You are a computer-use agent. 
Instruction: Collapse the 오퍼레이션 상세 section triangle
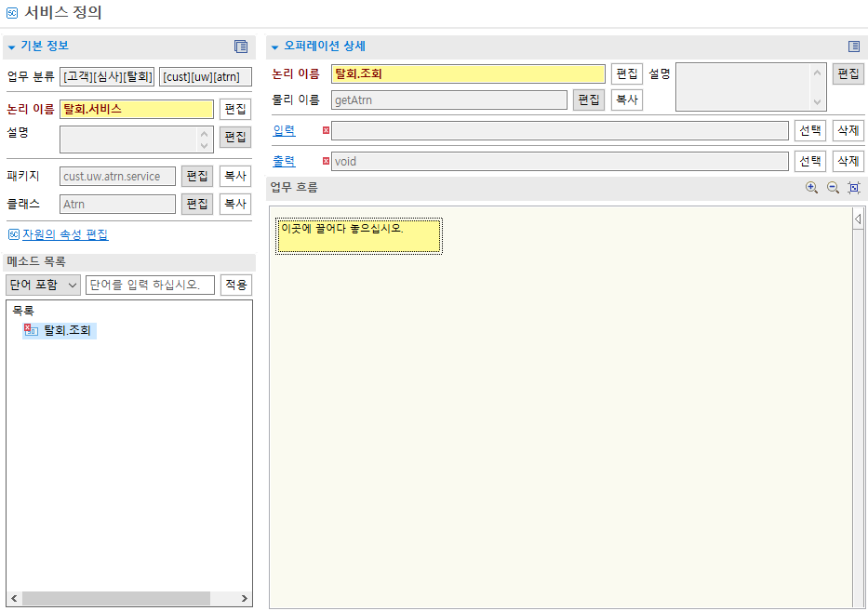273,45
